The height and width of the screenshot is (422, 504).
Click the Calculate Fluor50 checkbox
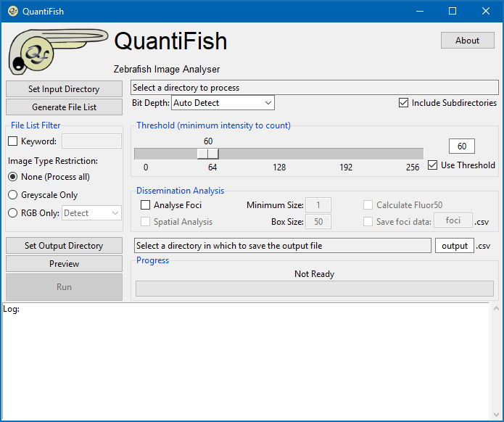click(x=368, y=205)
